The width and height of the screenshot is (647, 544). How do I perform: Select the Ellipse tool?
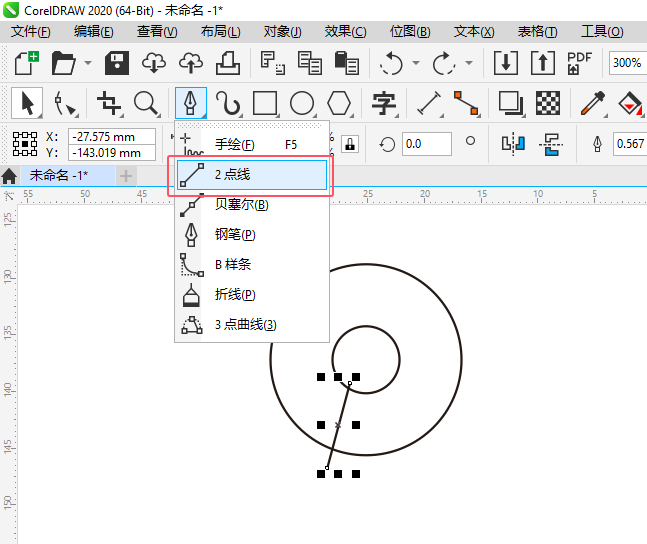click(302, 103)
